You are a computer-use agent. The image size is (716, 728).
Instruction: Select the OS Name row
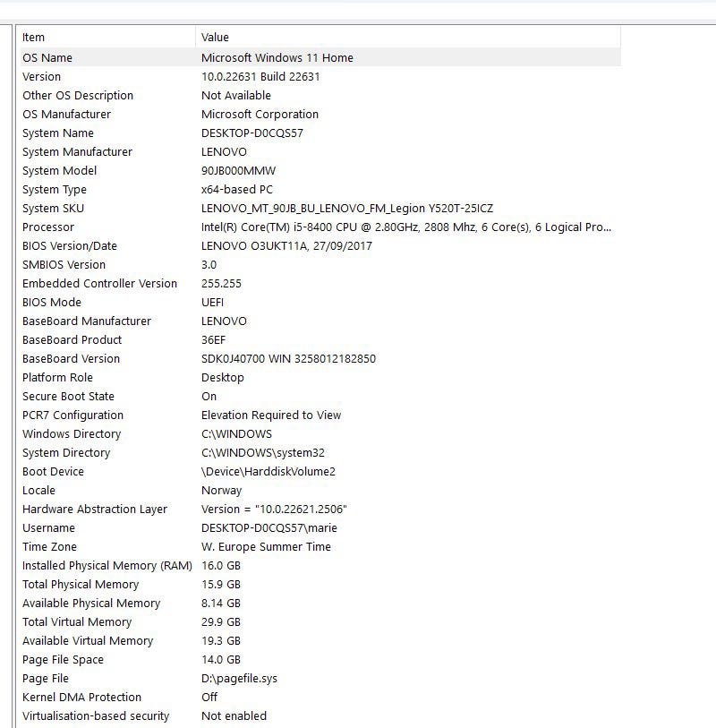coord(320,57)
